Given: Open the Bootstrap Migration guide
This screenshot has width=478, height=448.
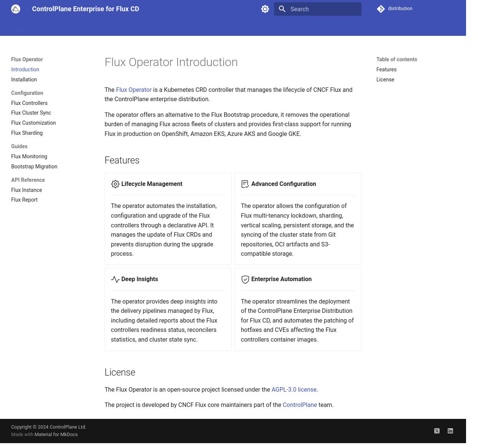Looking at the screenshot, I should click(x=34, y=167).
